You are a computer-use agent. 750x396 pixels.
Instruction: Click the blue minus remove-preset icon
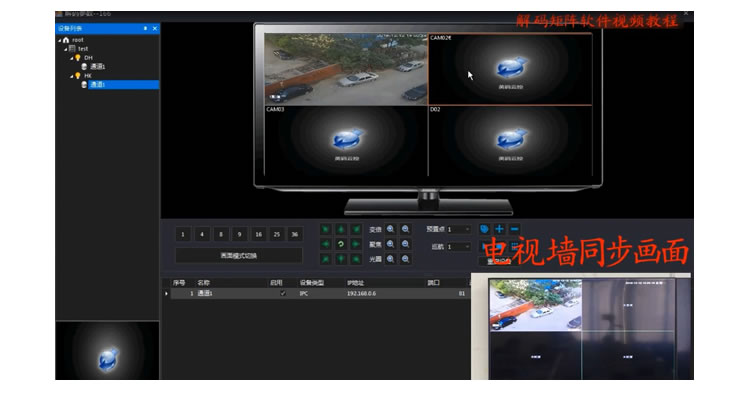tap(514, 230)
